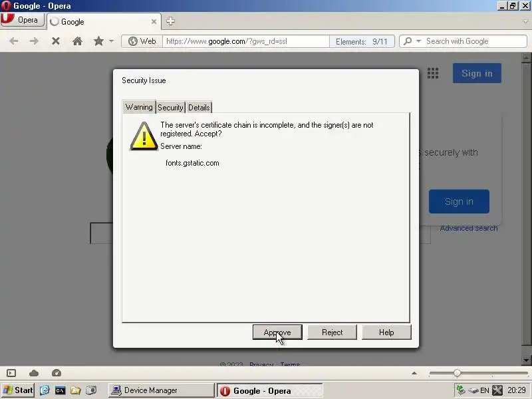Launch command prompt from quick launch

click(x=60, y=390)
